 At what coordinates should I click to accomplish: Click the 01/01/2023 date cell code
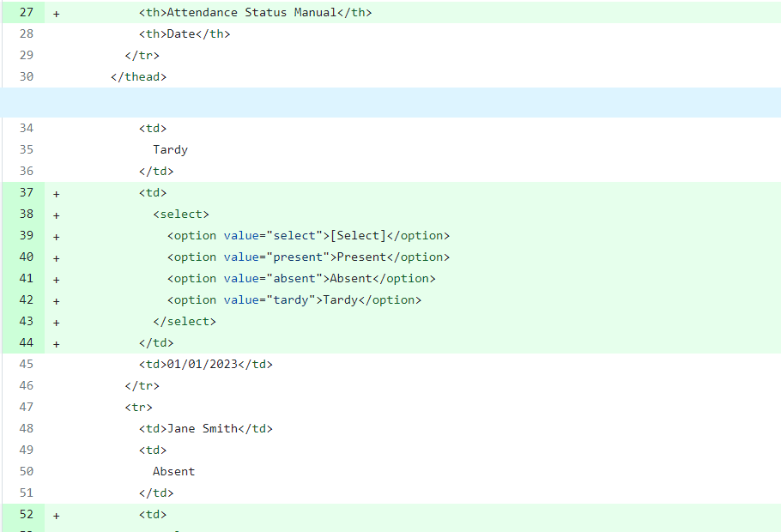click(206, 364)
